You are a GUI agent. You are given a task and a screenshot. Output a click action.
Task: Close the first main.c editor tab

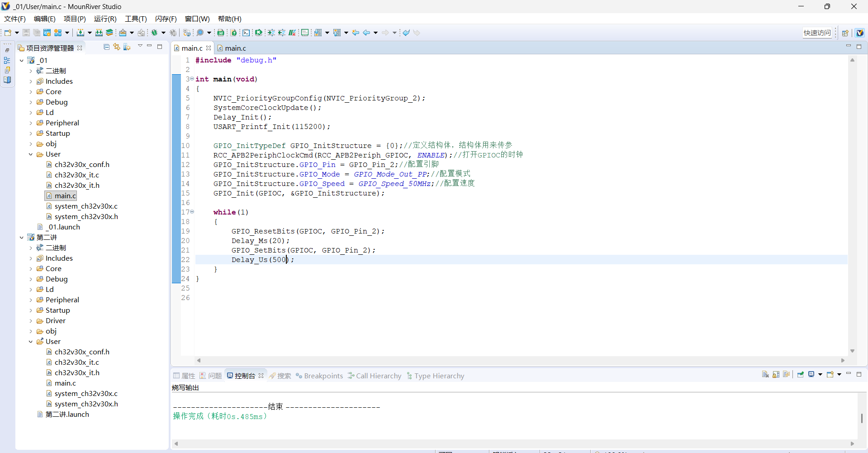[x=209, y=48]
